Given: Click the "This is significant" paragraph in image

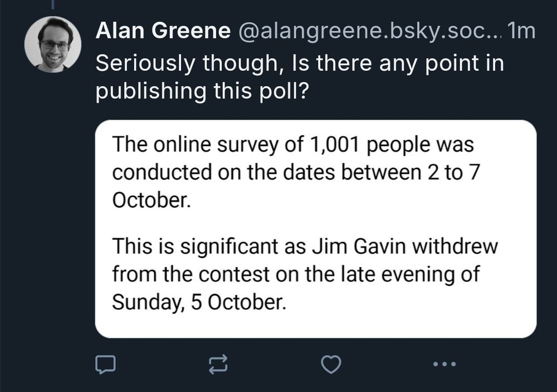Looking at the screenshot, I should pos(304,274).
